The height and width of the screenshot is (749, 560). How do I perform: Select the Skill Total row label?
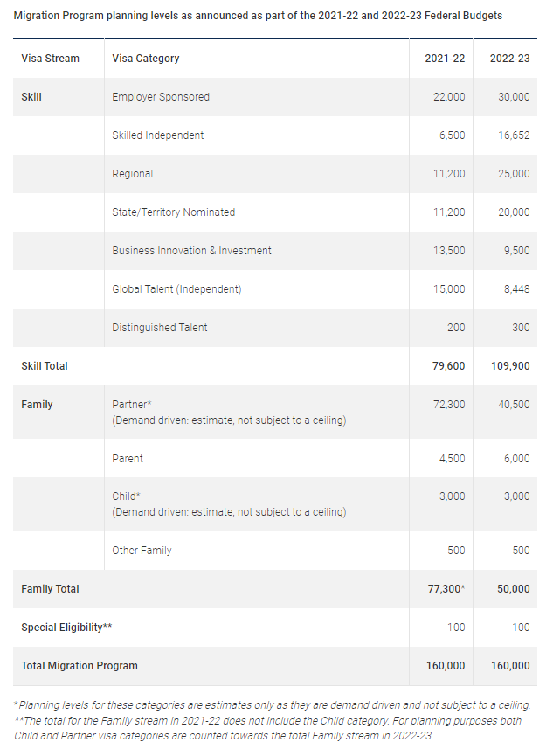click(x=45, y=366)
